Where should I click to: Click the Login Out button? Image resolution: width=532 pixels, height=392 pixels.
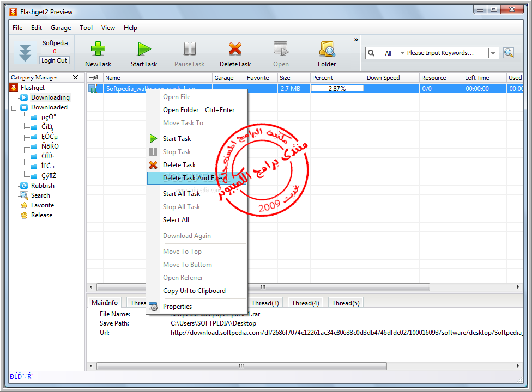[55, 60]
